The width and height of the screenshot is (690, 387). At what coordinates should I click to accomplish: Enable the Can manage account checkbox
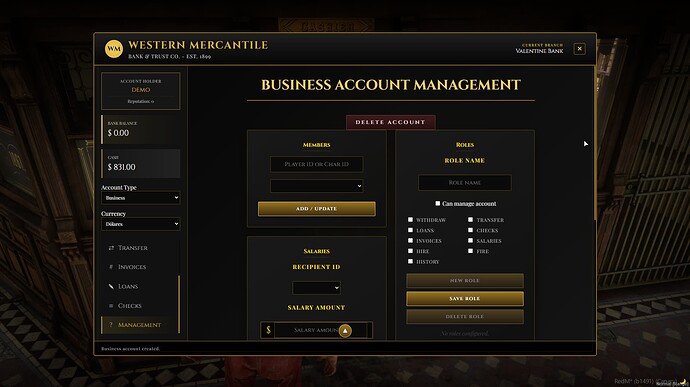pyautogui.click(x=437, y=203)
